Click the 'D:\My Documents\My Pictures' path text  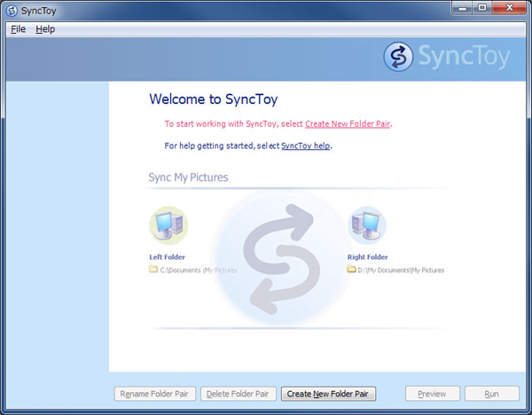(x=401, y=270)
